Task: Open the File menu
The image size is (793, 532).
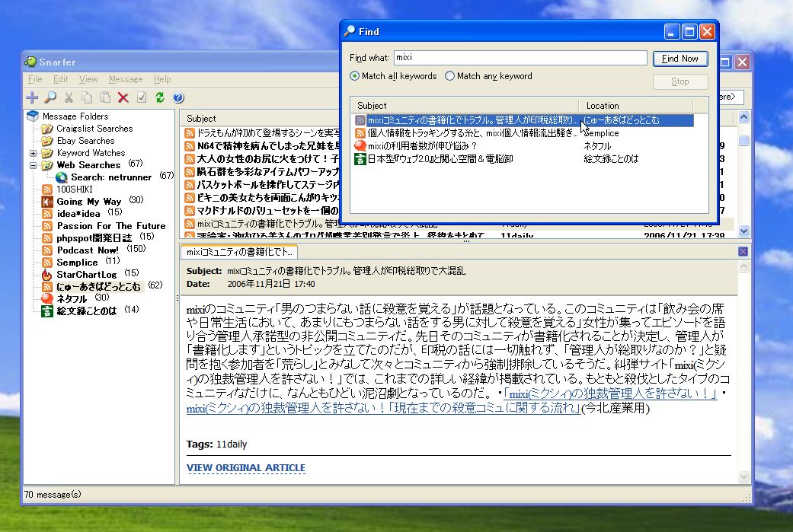Action: point(35,79)
